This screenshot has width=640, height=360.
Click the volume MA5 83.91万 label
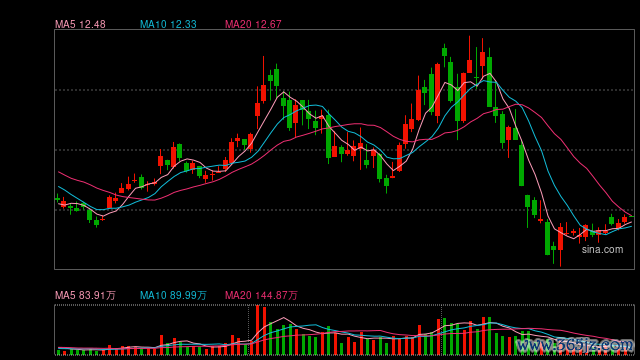tap(85, 295)
